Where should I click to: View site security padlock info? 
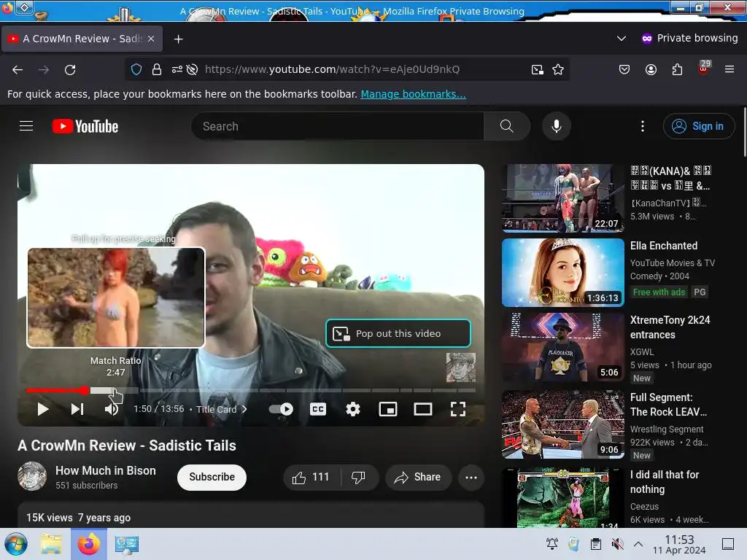pos(157,69)
